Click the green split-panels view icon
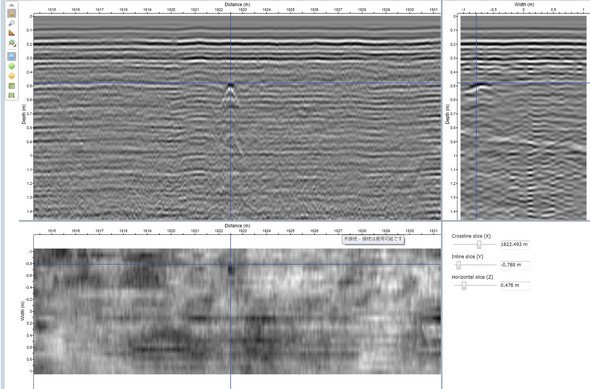 [x=12, y=95]
